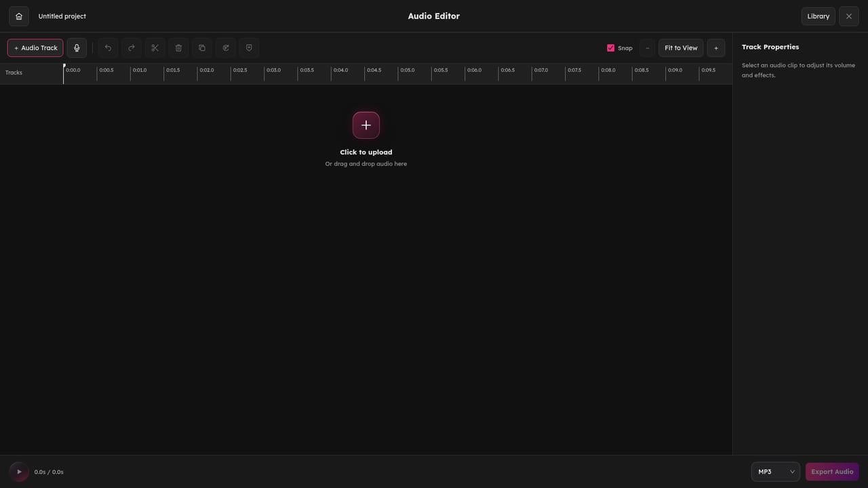Click Fit to View

(x=681, y=48)
